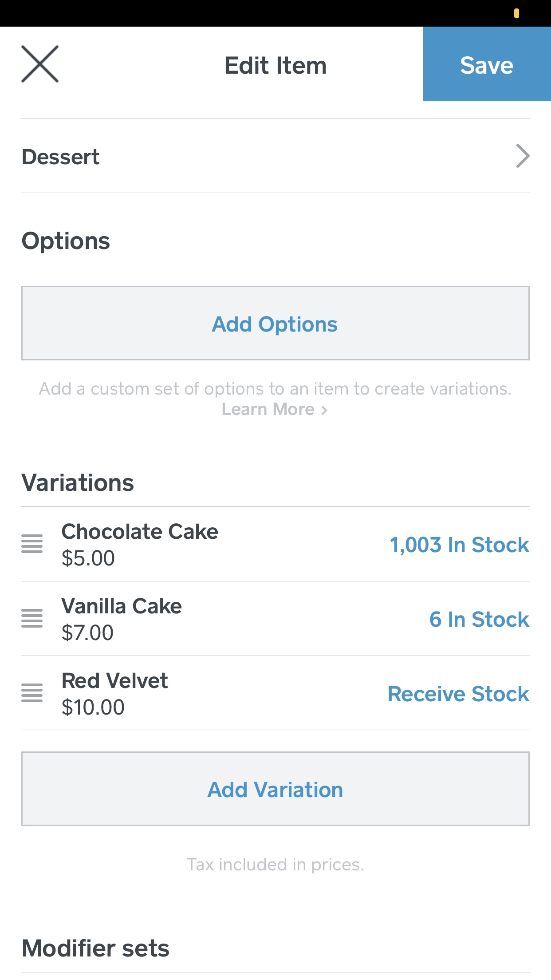Expand Dessert category chevron arrow

click(x=523, y=156)
